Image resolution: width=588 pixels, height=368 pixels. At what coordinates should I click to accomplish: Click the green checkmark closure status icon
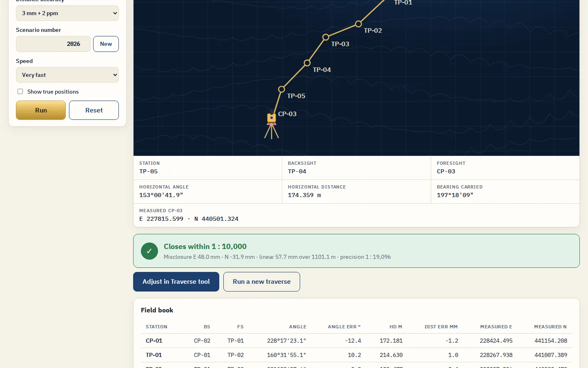point(149,251)
